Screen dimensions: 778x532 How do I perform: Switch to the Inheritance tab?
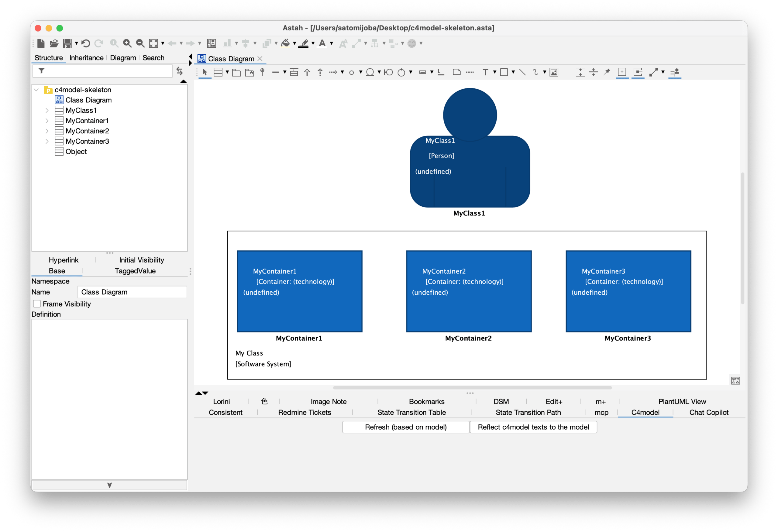coord(86,57)
